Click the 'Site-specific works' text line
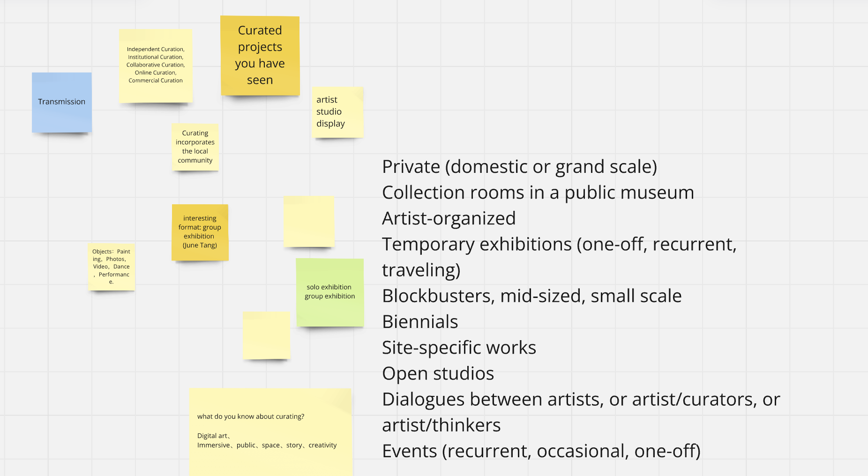This screenshot has height=476, width=868. tap(459, 348)
